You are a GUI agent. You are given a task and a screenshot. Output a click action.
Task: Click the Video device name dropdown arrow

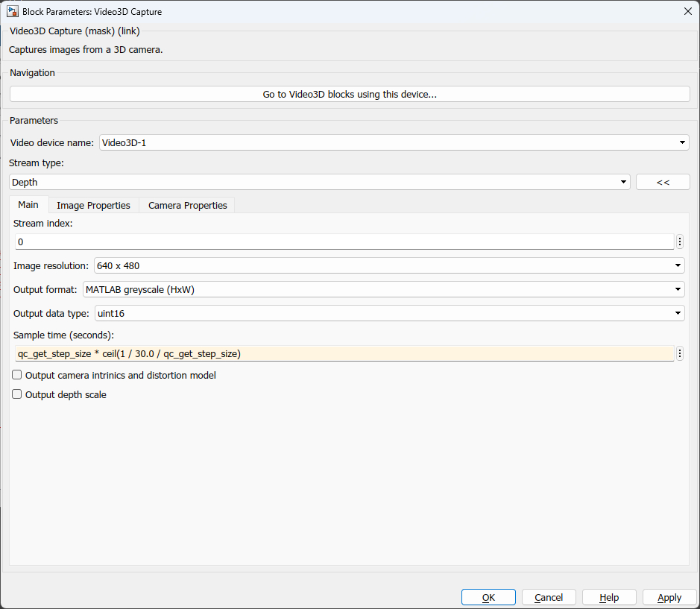[x=681, y=142]
